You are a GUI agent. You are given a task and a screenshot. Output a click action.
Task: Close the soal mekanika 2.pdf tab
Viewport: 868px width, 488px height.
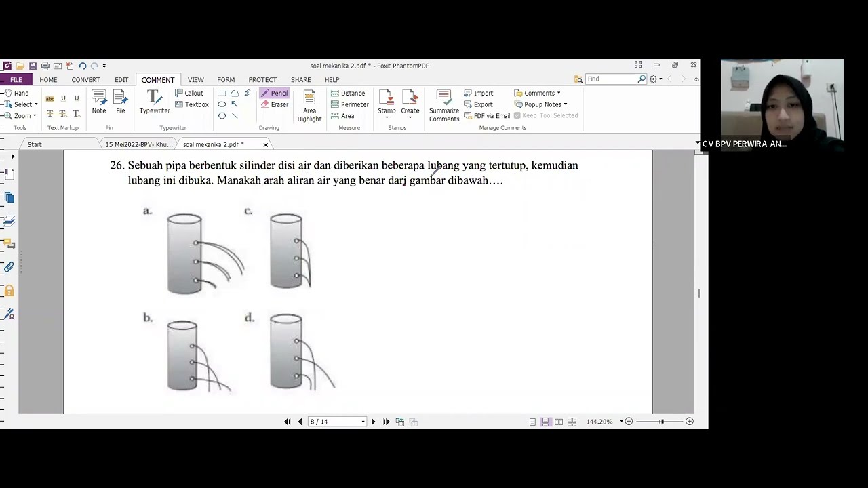click(265, 144)
